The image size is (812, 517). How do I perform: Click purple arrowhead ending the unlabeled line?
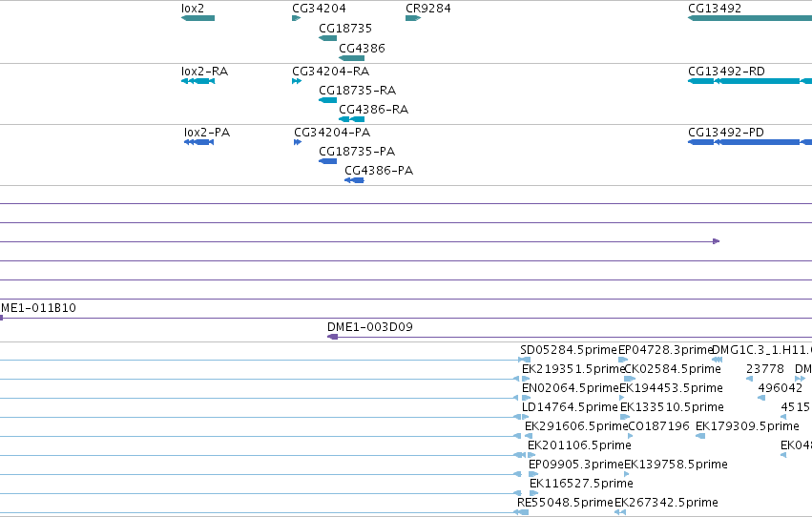[717, 241]
